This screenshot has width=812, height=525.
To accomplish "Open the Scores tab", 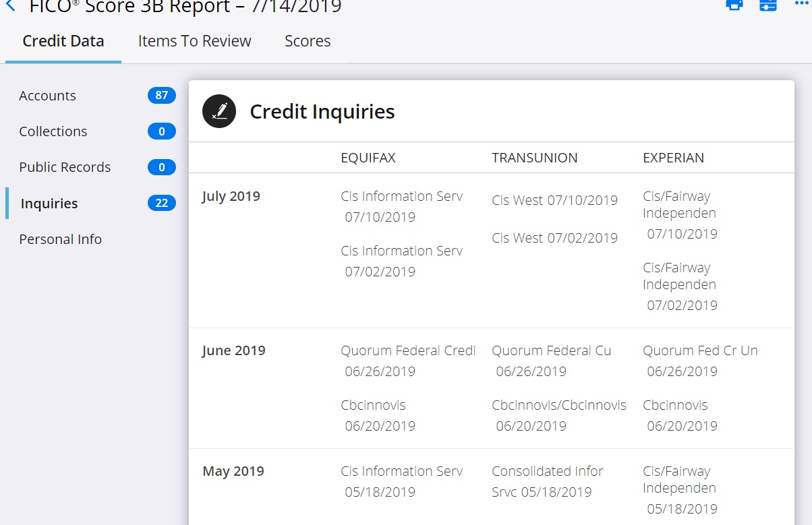I will 308,41.
